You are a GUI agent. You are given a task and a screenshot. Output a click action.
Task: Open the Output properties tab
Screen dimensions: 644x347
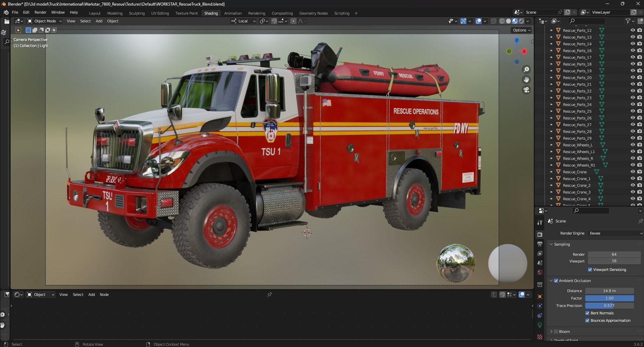[x=540, y=244]
